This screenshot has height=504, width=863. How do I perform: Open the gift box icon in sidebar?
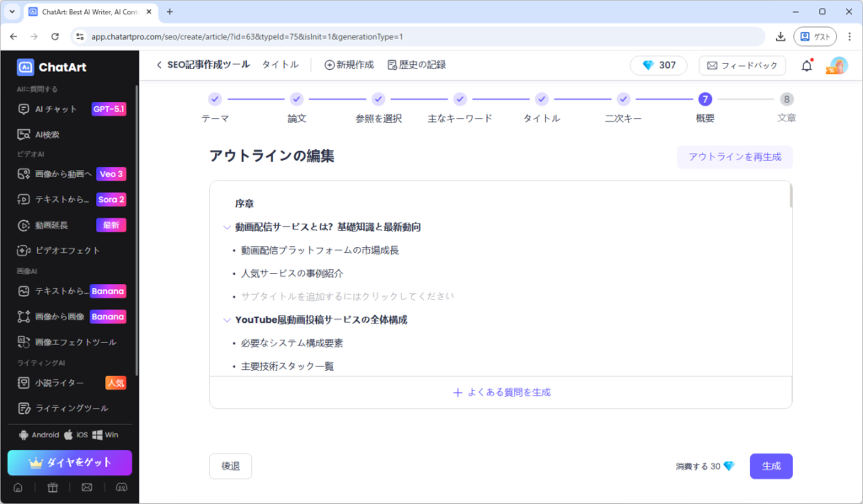52,487
